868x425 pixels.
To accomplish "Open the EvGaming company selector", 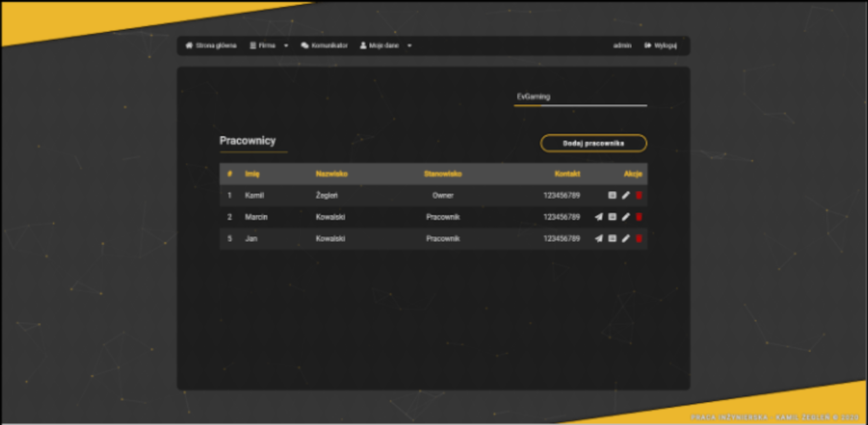I will click(x=580, y=97).
